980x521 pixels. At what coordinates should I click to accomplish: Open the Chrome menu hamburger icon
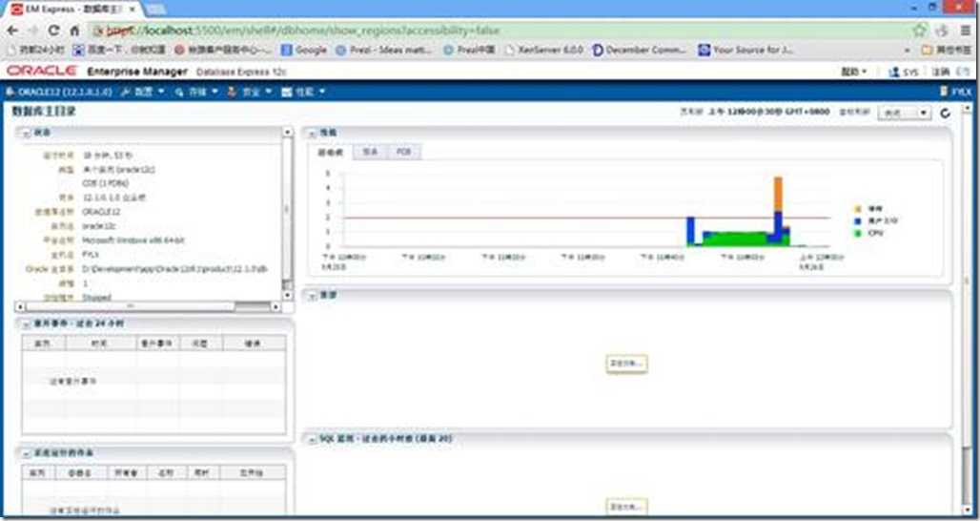point(967,30)
